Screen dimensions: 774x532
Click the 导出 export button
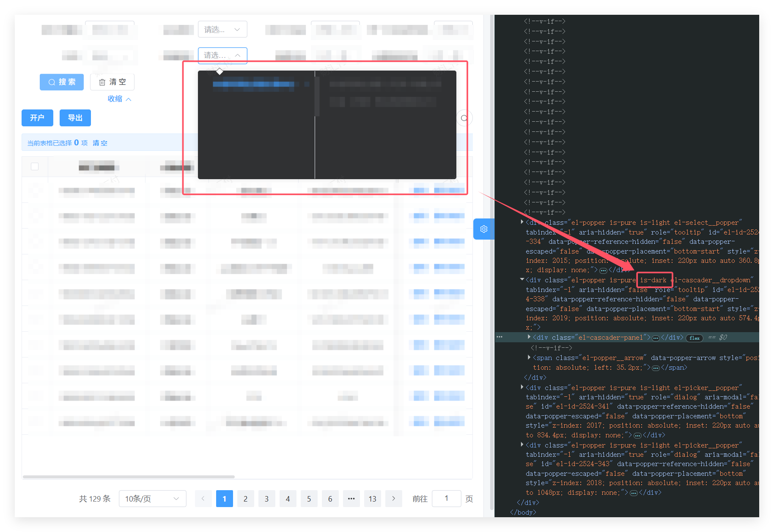[75, 118]
